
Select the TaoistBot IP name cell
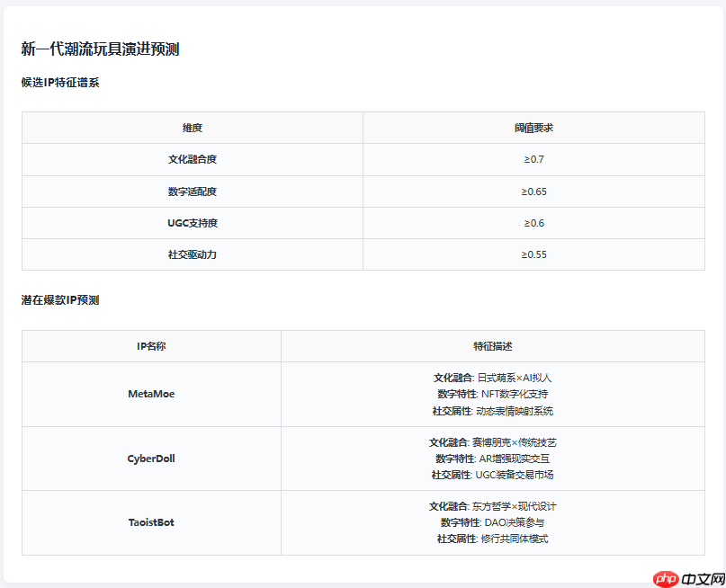coord(151,522)
